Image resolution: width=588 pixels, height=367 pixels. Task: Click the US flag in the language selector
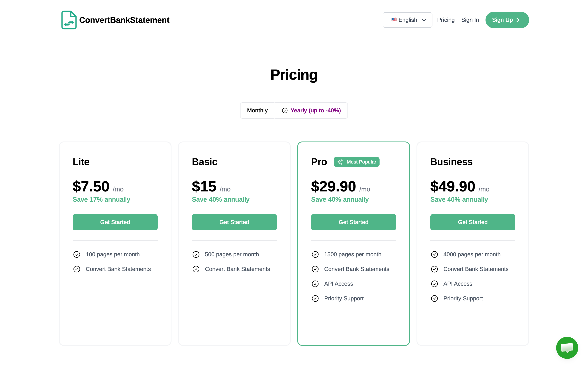(394, 20)
